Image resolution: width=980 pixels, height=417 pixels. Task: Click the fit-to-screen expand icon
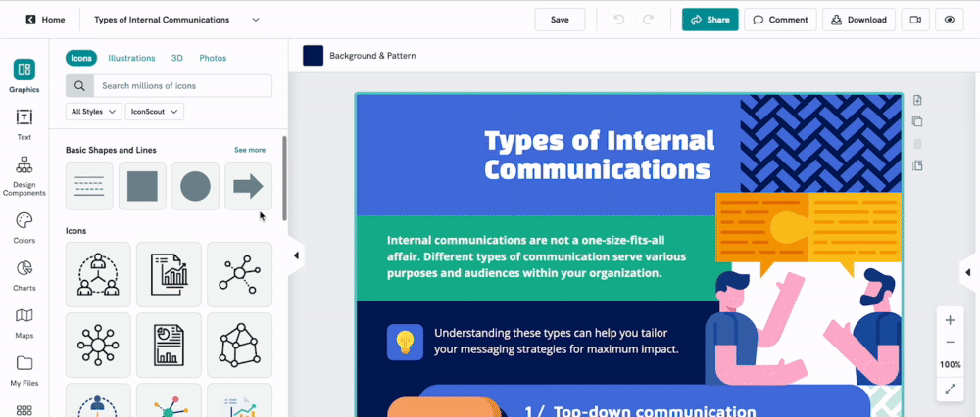pyautogui.click(x=950, y=389)
